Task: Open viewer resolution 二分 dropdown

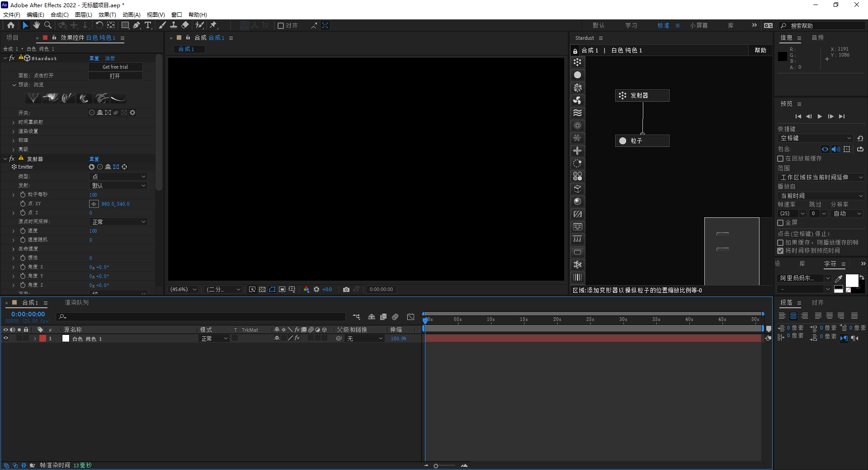Action: tap(223, 289)
